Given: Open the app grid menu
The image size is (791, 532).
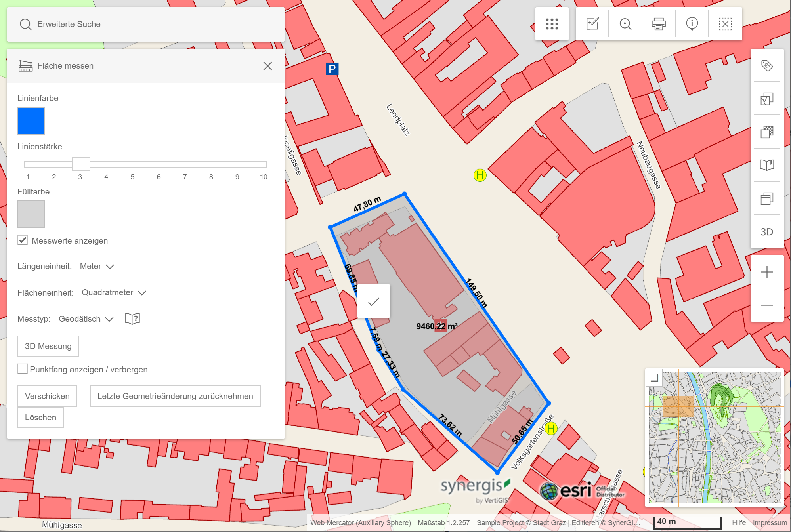Looking at the screenshot, I should coord(552,24).
